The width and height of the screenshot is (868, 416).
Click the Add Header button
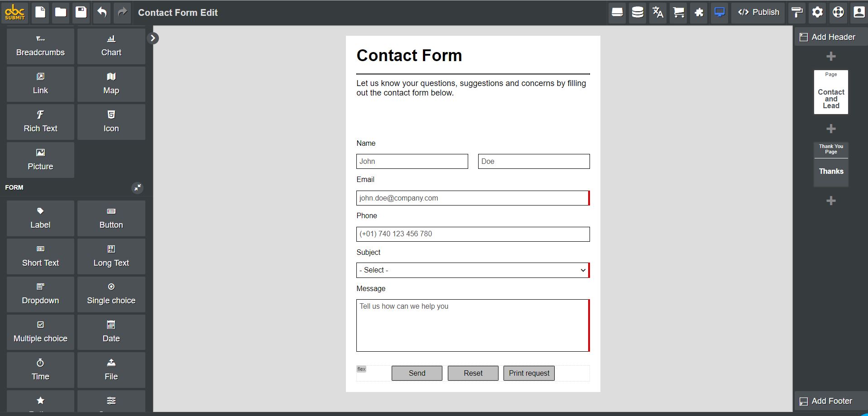point(831,37)
